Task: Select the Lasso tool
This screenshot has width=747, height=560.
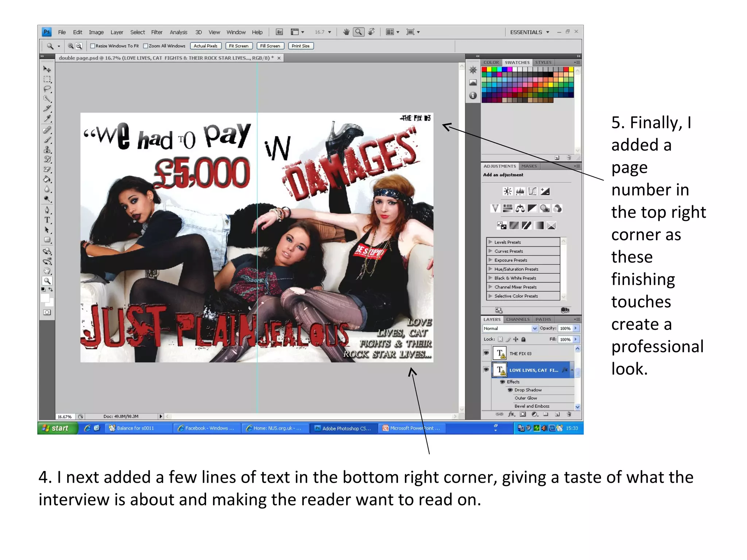Action: pos(47,89)
